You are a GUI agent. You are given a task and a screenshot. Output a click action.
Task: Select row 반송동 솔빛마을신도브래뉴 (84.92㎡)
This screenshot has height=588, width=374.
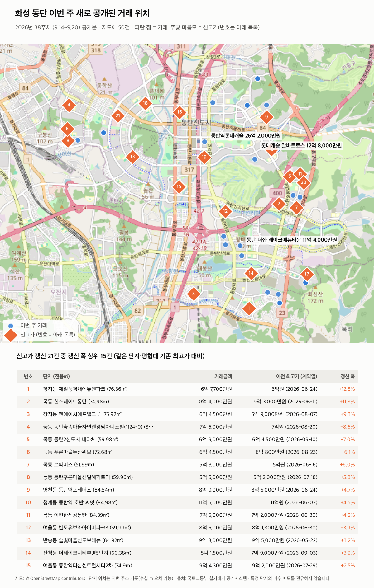click(x=187, y=540)
